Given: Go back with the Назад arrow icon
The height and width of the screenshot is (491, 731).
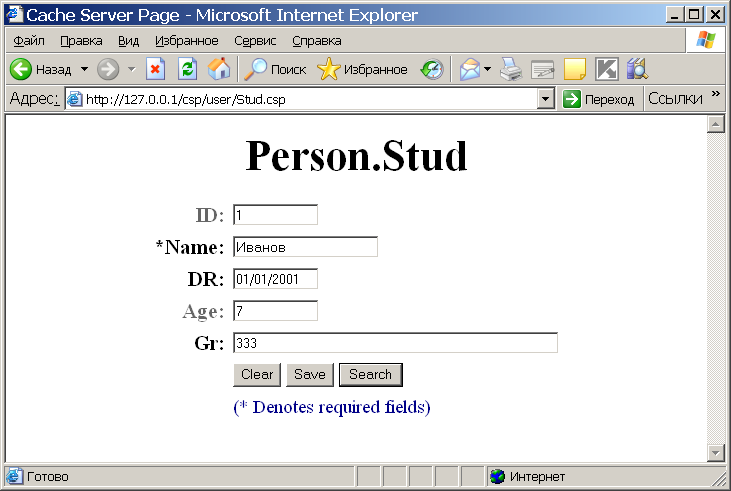Looking at the screenshot, I should 21,69.
